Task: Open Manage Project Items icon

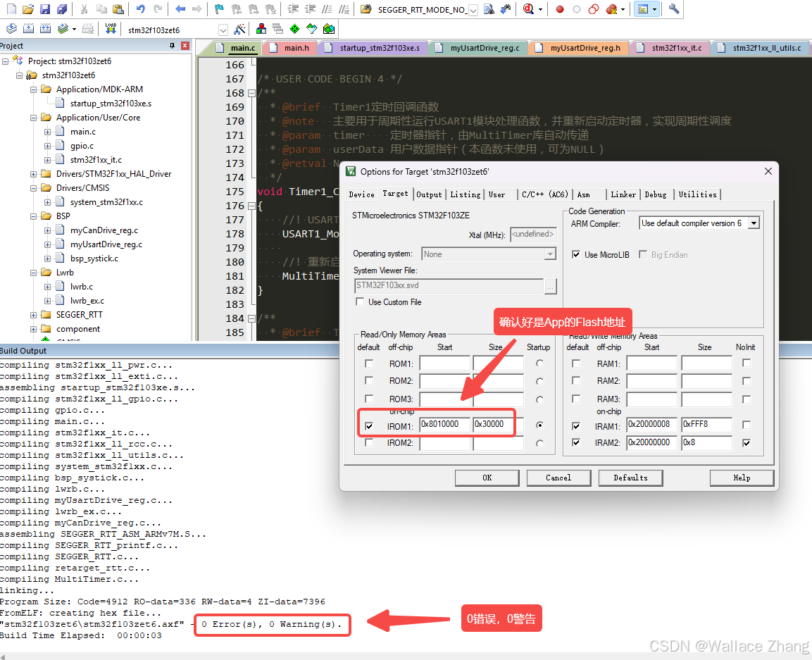Action: point(261,29)
